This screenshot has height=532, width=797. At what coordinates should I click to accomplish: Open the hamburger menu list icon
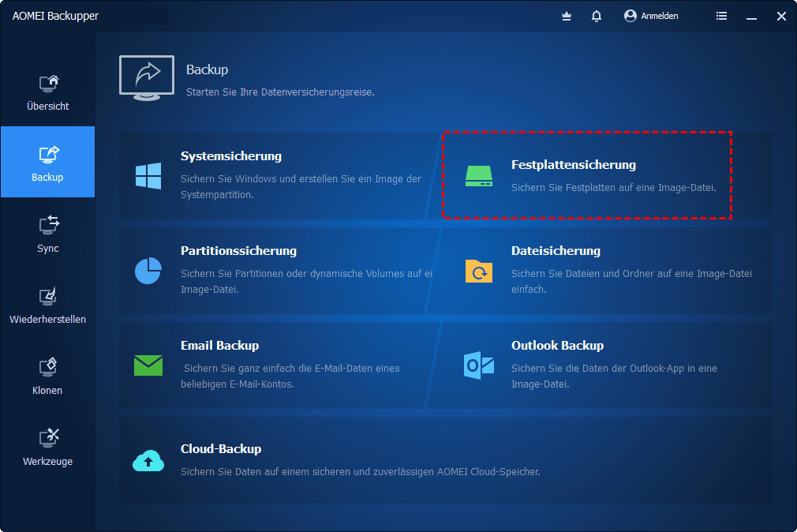click(721, 16)
